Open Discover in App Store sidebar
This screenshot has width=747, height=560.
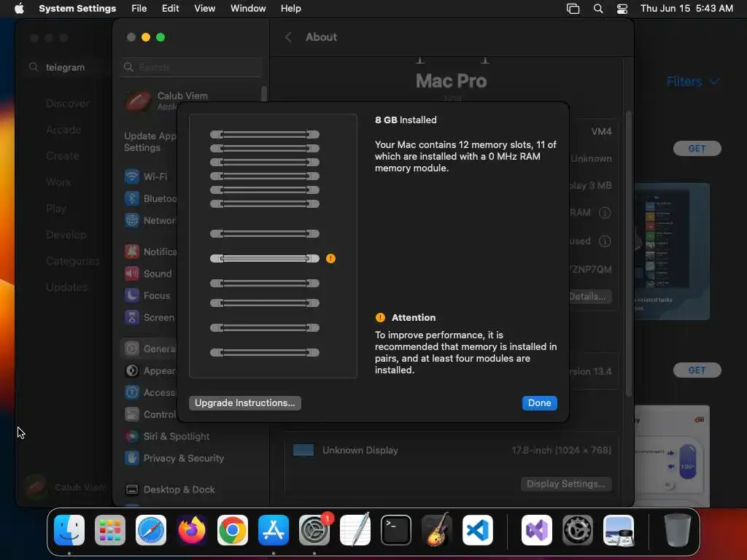point(67,104)
